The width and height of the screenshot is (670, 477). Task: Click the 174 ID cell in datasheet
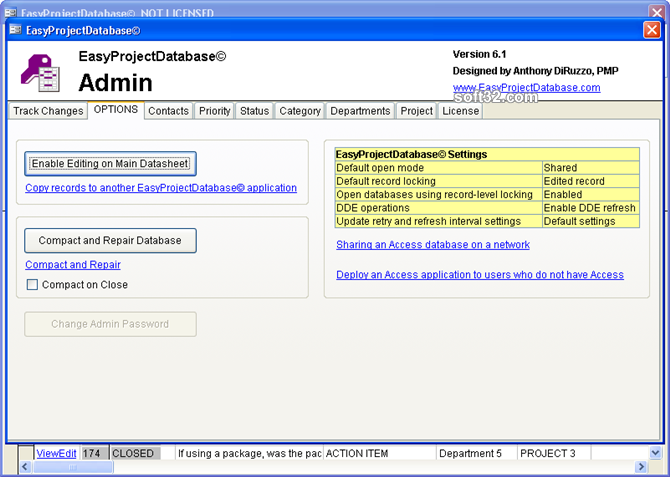[x=94, y=453]
